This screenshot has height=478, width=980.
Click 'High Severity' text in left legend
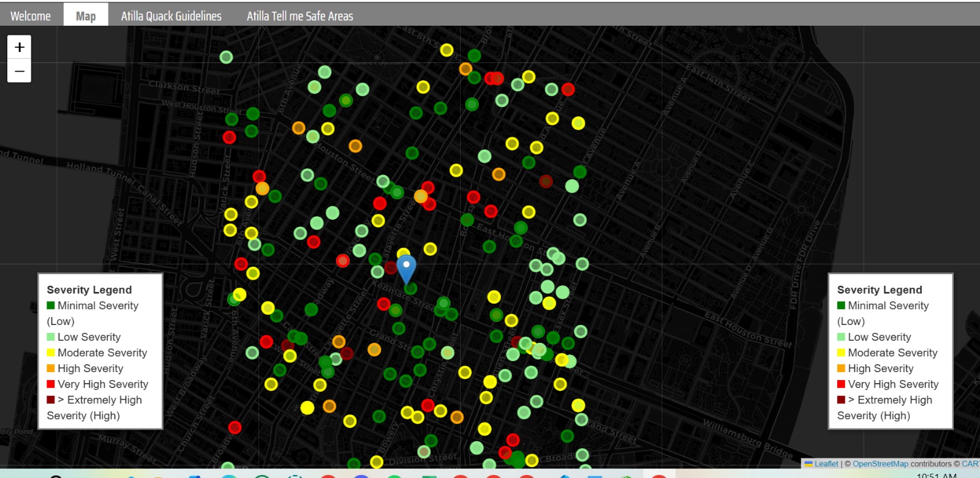pos(90,368)
